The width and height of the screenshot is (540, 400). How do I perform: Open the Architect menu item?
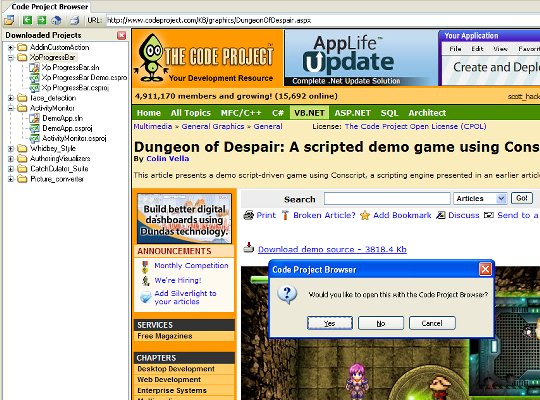[x=427, y=113]
